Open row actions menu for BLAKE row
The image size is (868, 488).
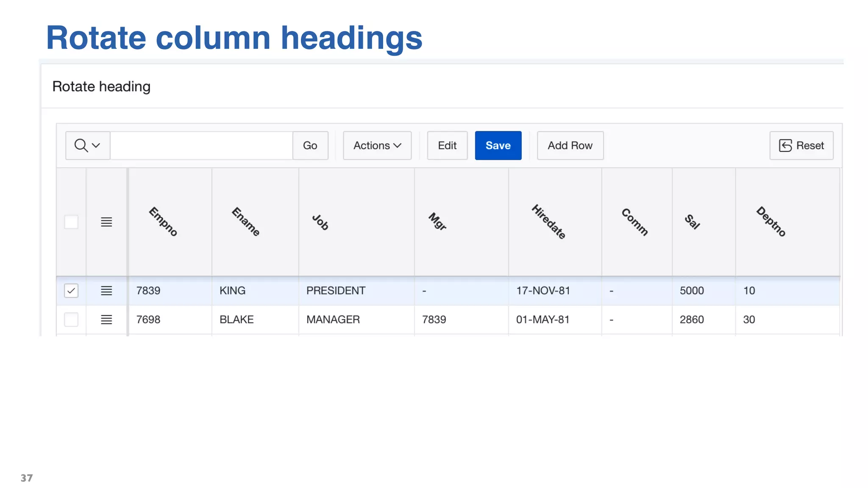106,319
